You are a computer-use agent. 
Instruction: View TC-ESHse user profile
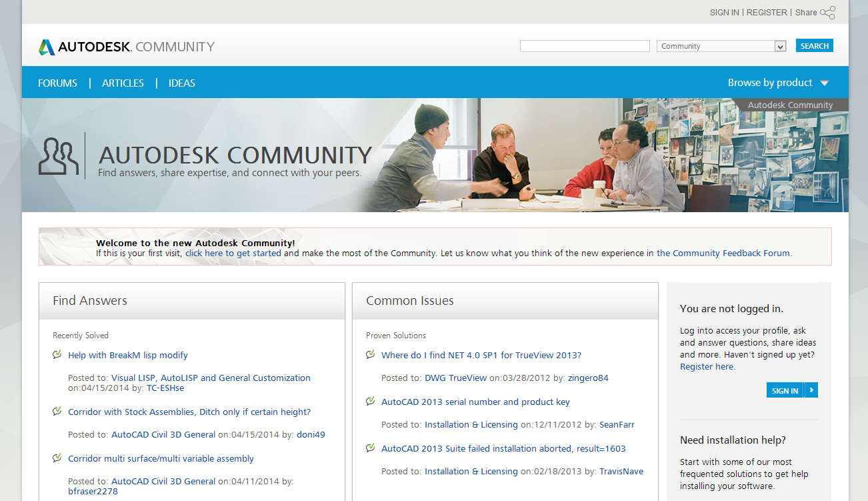point(165,388)
